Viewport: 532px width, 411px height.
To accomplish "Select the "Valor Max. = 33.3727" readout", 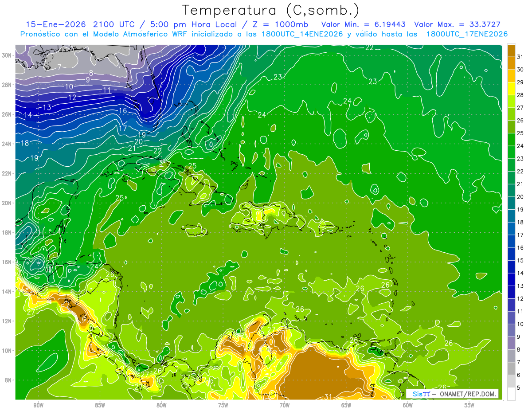I will tap(458, 24).
